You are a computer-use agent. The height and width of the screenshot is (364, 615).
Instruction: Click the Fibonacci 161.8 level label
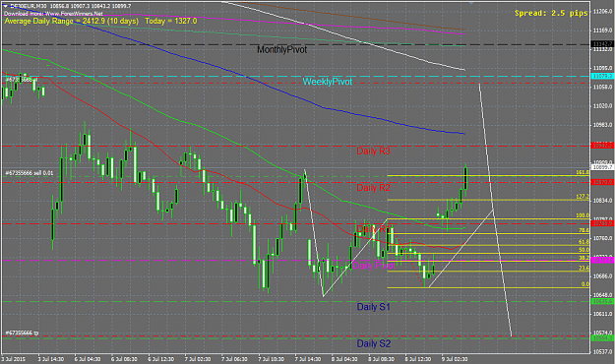click(583, 172)
